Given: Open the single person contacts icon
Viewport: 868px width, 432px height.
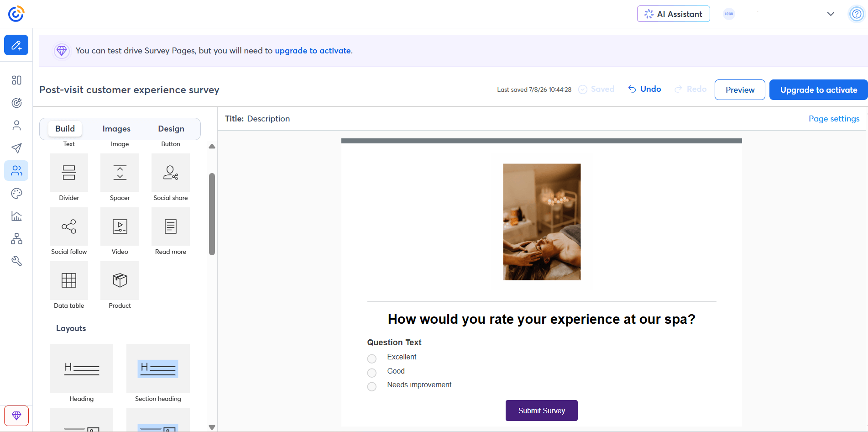Looking at the screenshot, I should [16, 125].
